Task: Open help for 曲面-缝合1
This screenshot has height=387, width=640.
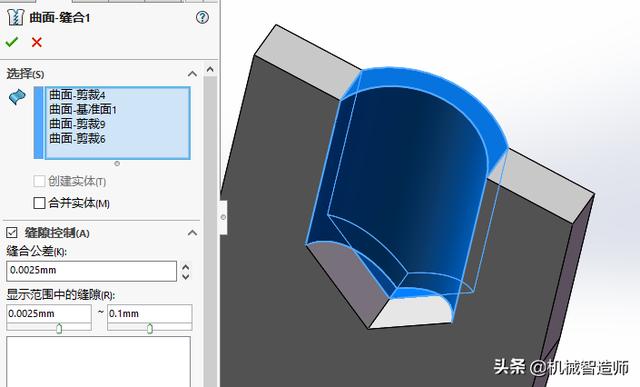Action: click(x=202, y=17)
